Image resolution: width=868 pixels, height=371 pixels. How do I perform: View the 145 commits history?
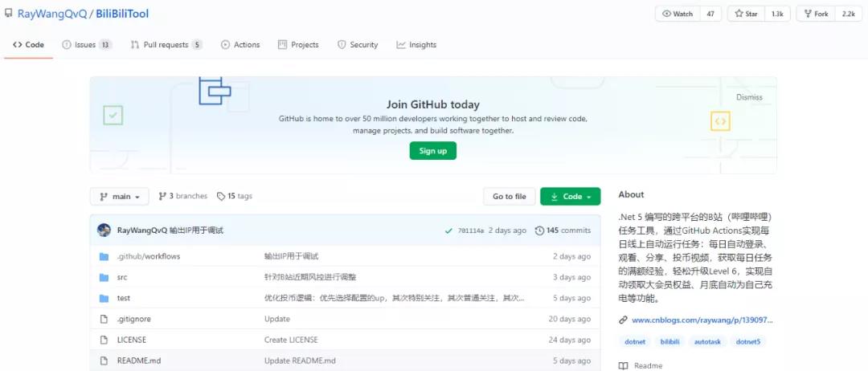(563, 230)
